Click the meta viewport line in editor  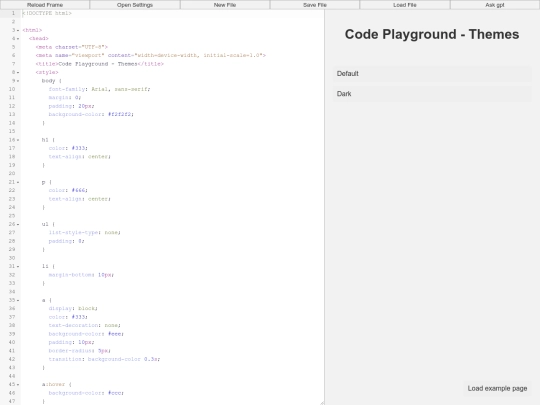(150, 55)
